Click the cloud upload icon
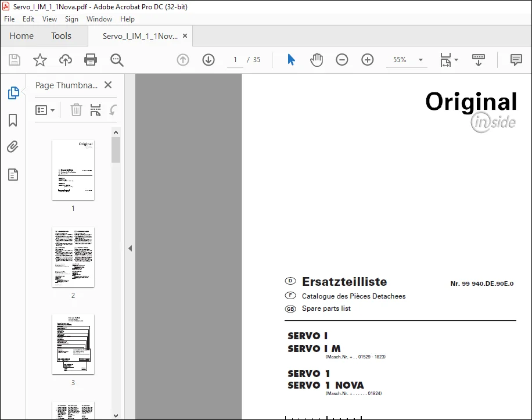 coord(66,60)
